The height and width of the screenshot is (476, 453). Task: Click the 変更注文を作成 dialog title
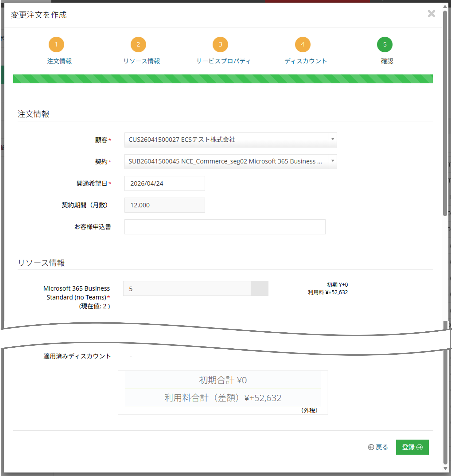click(x=39, y=15)
